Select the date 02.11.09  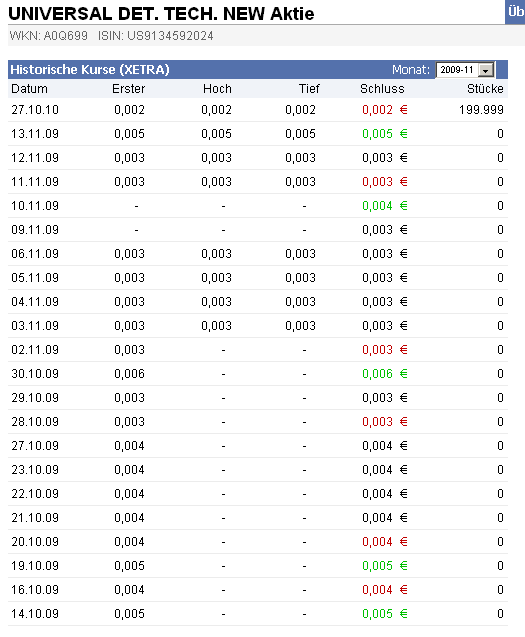tap(35, 349)
